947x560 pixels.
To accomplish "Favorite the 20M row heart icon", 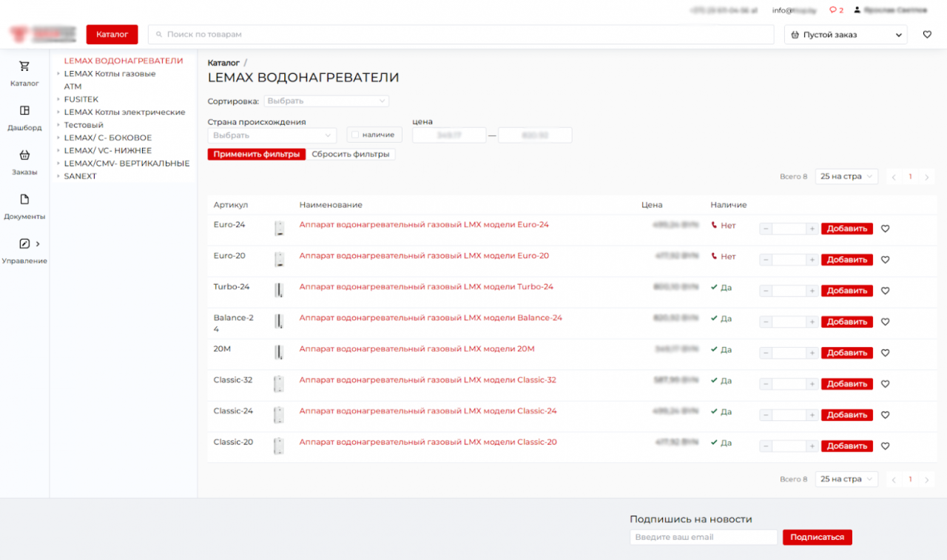I will [x=885, y=354].
